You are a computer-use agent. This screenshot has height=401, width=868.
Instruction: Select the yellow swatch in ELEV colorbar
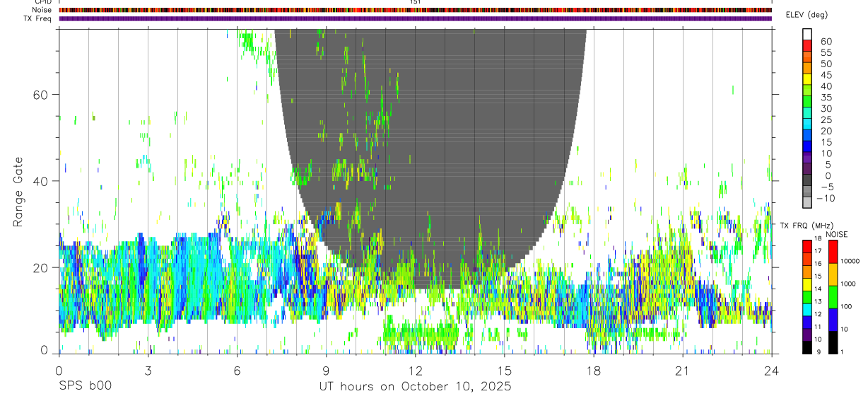coord(807,79)
